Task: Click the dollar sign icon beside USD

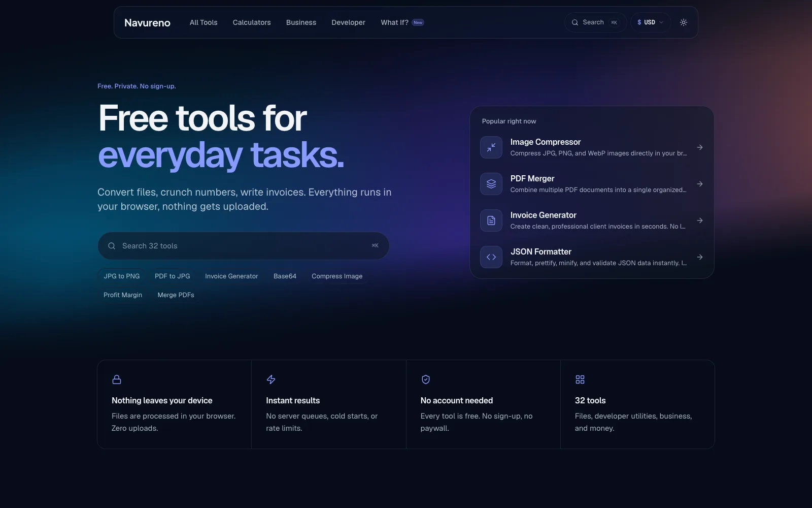Action: pos(639,22)
